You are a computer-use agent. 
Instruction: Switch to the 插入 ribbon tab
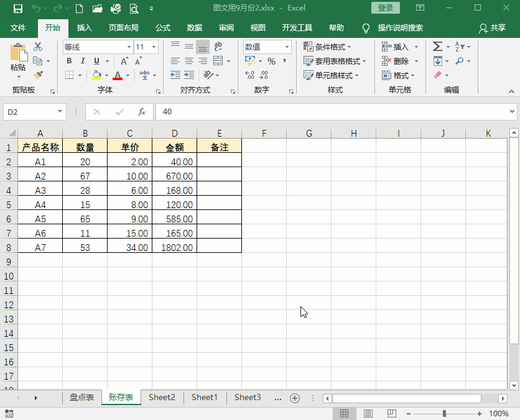coord(84,28)
